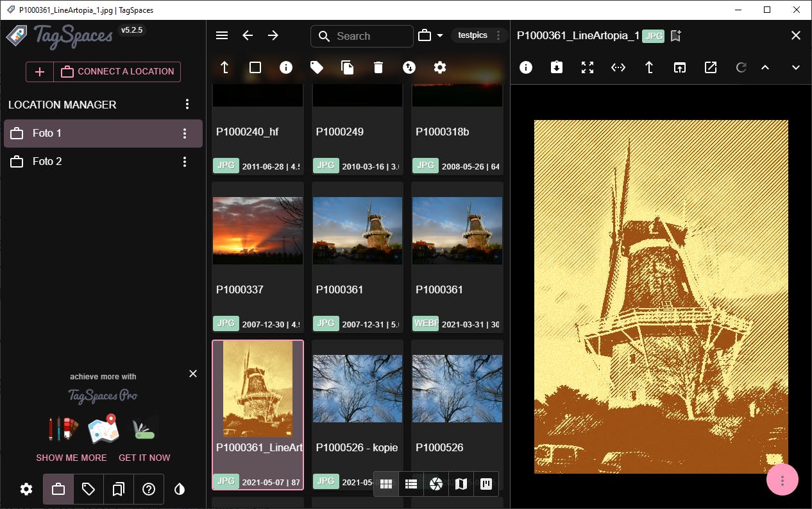Image resolution: width=812 pixels, height=509 pixels.
Task: Reload the previewed image
Action: (741, 67)
